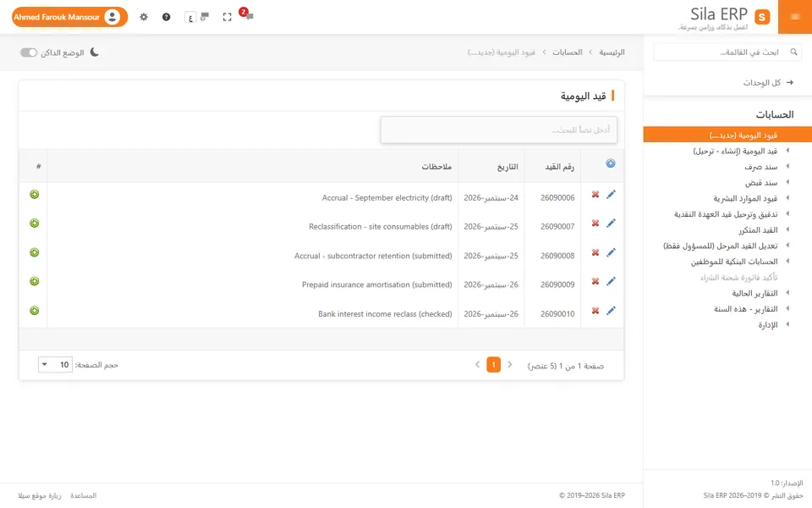Screen dimensions: 812x508
Task: Select قيود اليومية (جديد) in the sidebar
Action: [x=727, y=135]
